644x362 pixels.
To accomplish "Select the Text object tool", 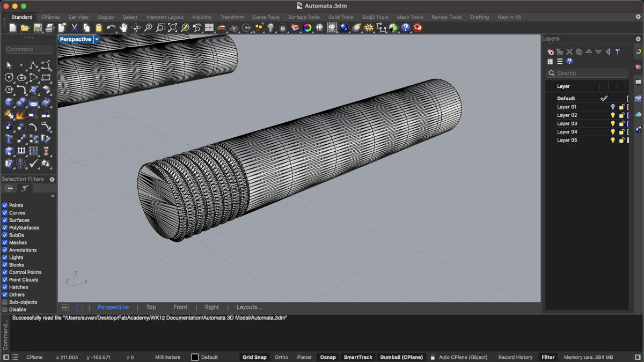I will point(9,139).
